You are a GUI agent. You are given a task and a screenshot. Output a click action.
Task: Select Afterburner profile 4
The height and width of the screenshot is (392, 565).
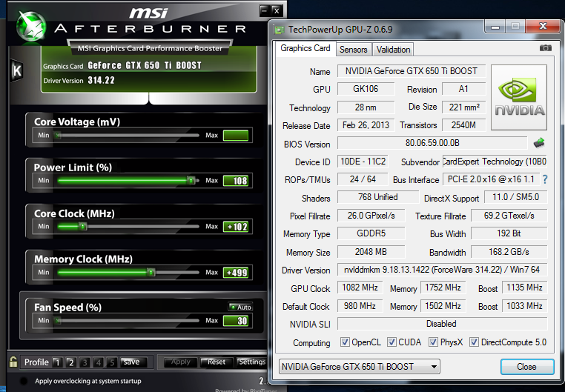pyautogui.click(x=99, y=362)
